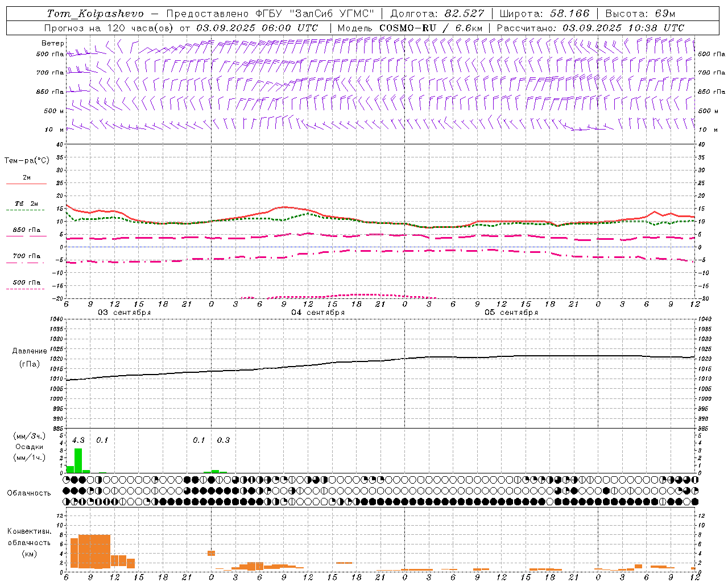This screenshot has width=728, height=582.
Task: Click the (гПа) unit under Давление
Action: [30, 364]
